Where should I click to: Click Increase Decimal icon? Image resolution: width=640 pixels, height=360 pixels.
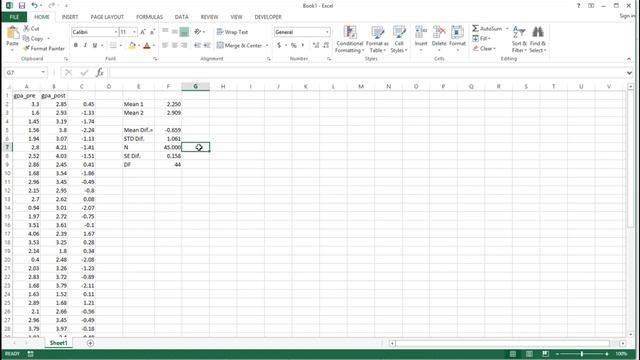tap(316, 45)
